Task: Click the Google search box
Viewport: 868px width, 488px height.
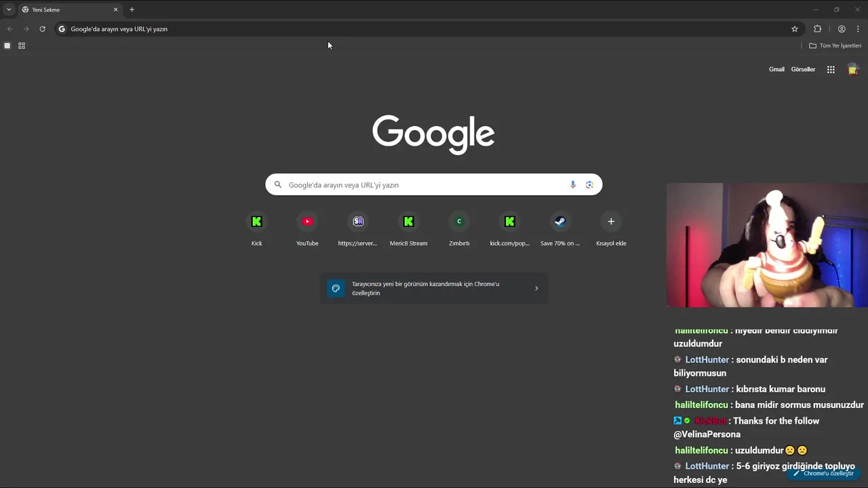Action: tap(434, 184)
